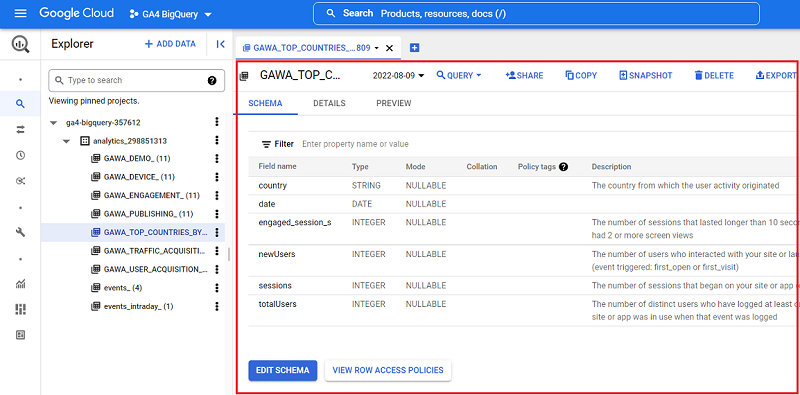Open Scheduled queries clock sidebar icon
The width and height of the screenshot is (800, 395).
pyautogui.click(x=20, y=155)
